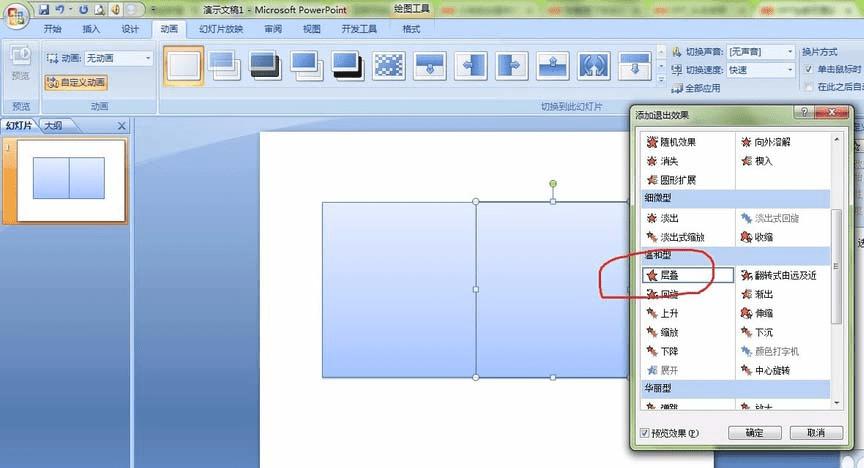
Task: Choose the 消失 exit effect
Action: 662,161
